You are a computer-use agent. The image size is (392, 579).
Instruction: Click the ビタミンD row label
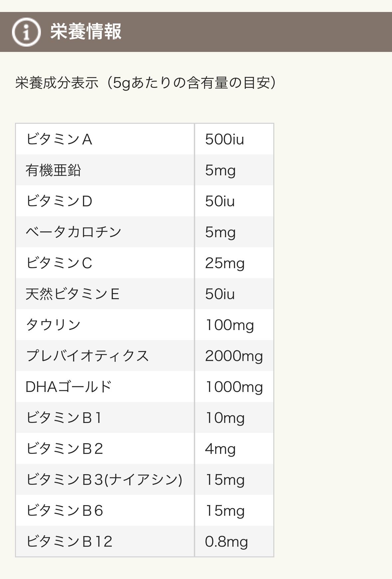pyautogui.click(x=59, y=201)
